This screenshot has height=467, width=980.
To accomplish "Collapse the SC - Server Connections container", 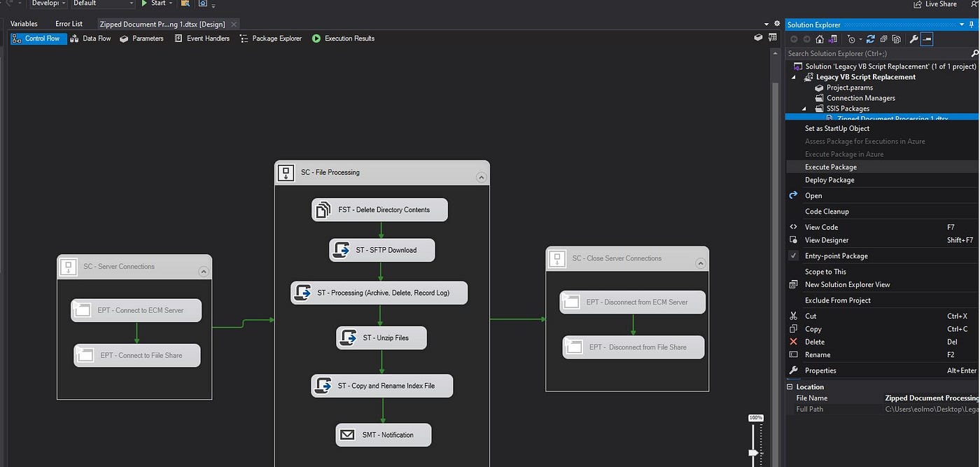I will tap(203, 272).
